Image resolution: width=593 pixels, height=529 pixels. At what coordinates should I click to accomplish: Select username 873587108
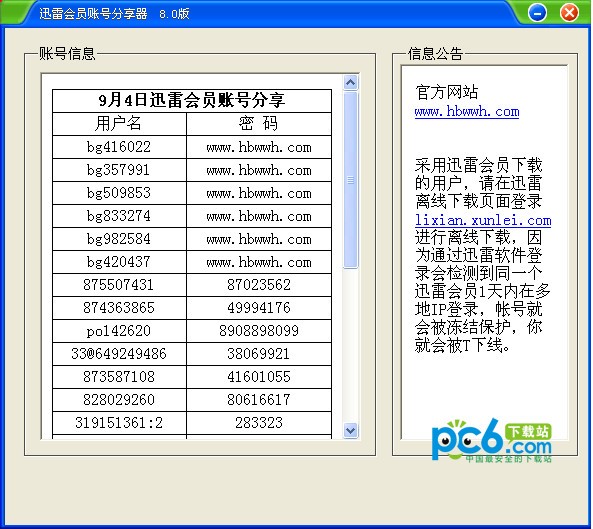(119, 377)
